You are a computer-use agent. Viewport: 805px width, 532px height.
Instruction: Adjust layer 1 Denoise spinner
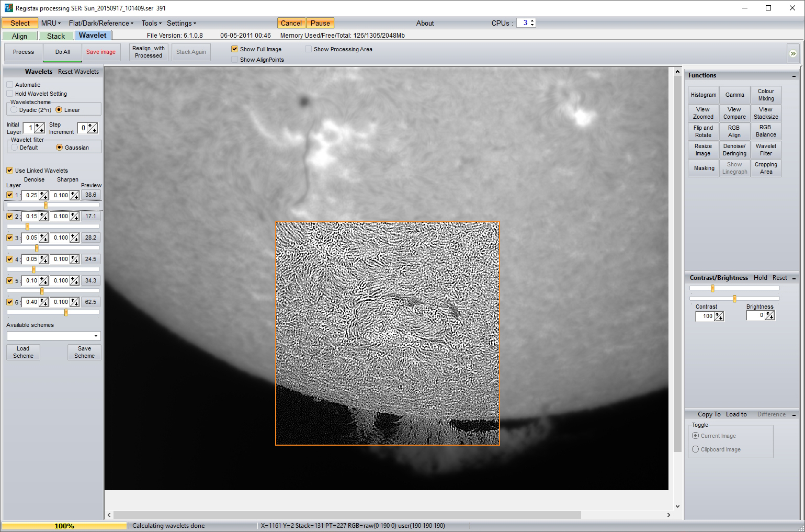pyautogui.click(x=43, y=195)
